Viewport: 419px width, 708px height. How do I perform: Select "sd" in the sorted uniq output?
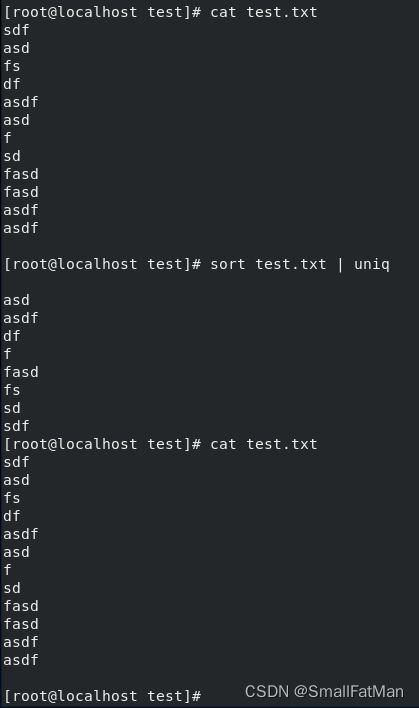coord(12,408)
